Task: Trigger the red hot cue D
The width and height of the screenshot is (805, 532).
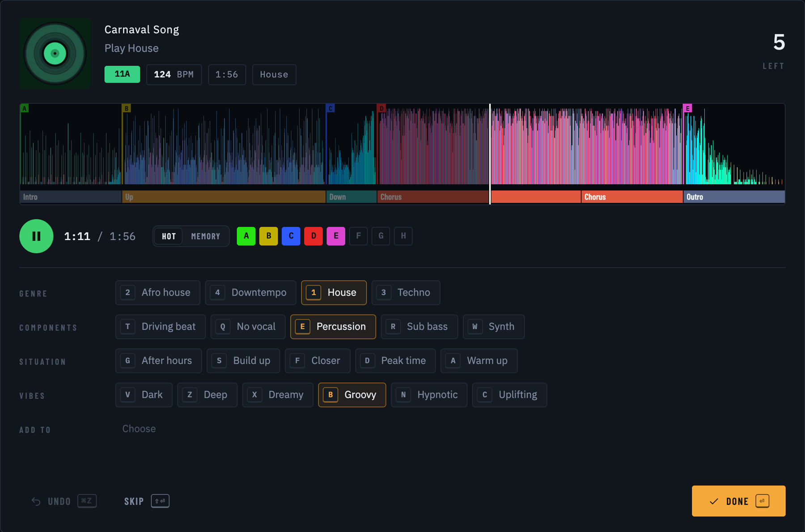Action: (314, 236)
